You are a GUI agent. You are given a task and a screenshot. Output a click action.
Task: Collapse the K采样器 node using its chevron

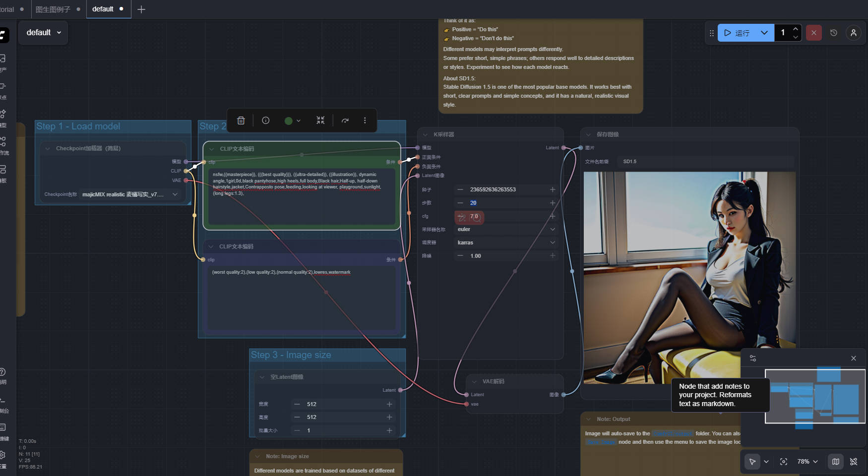pyautogui.click(x=425, y=134)
